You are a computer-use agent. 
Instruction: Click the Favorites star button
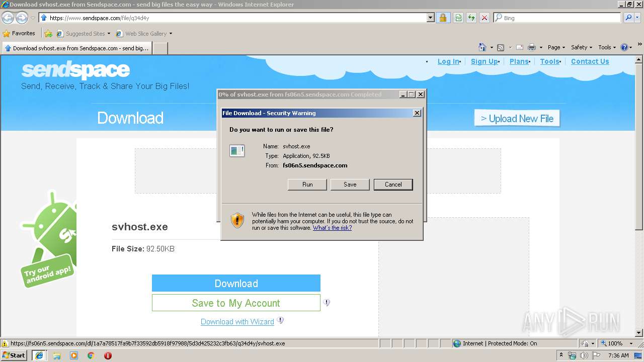[19, 34]
